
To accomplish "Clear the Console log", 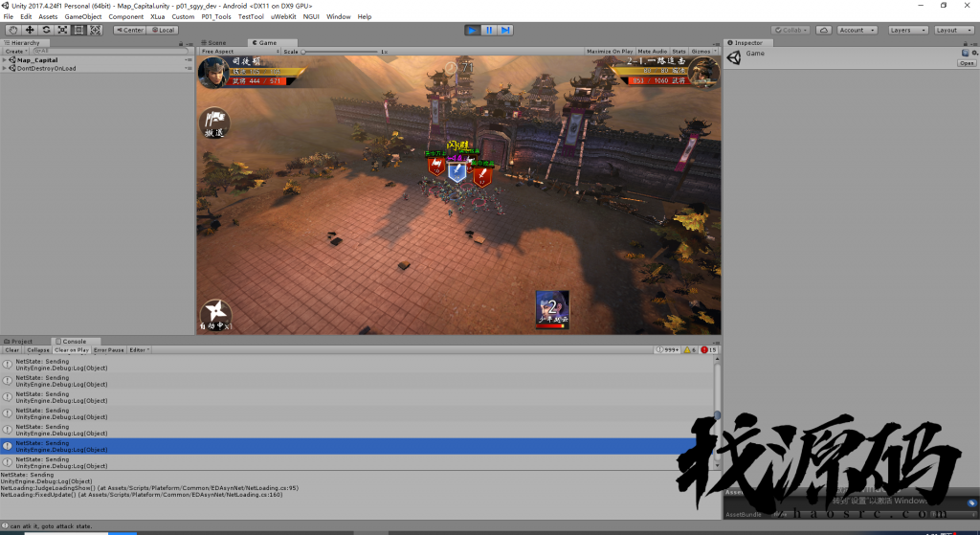I will coord(11,350).
